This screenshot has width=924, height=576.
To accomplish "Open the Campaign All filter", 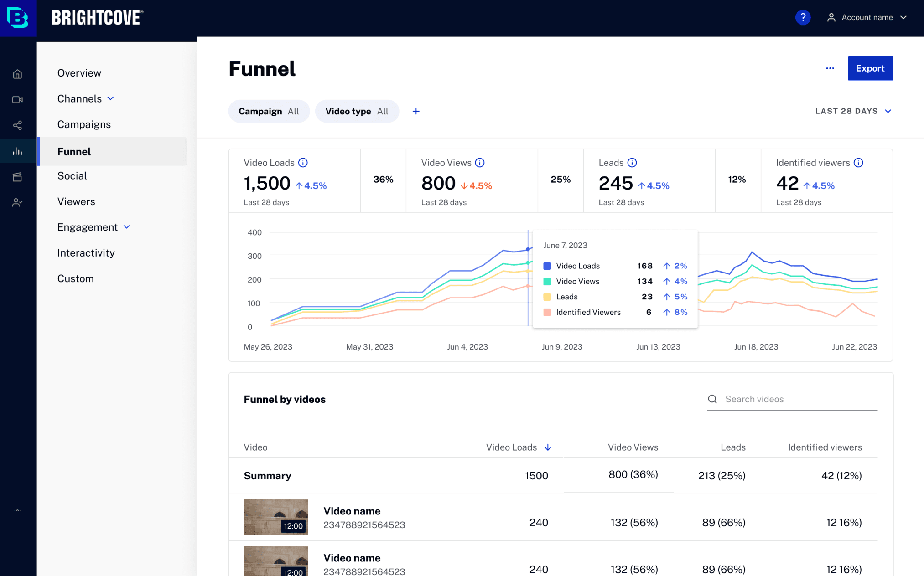I will 269,111.
